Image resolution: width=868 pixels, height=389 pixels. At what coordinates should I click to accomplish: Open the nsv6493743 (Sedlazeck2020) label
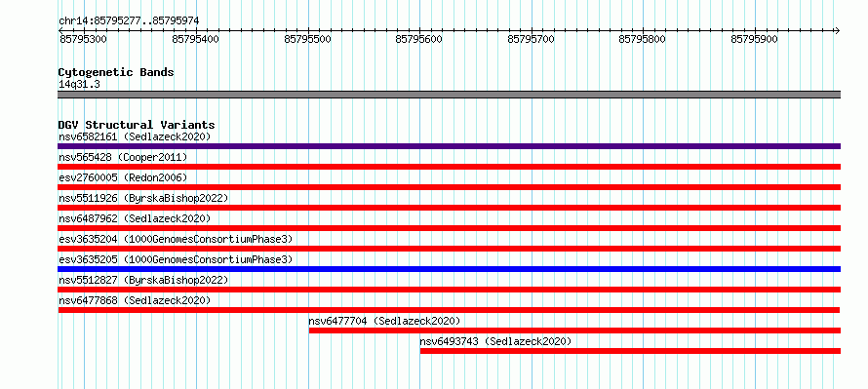[495, 341]
